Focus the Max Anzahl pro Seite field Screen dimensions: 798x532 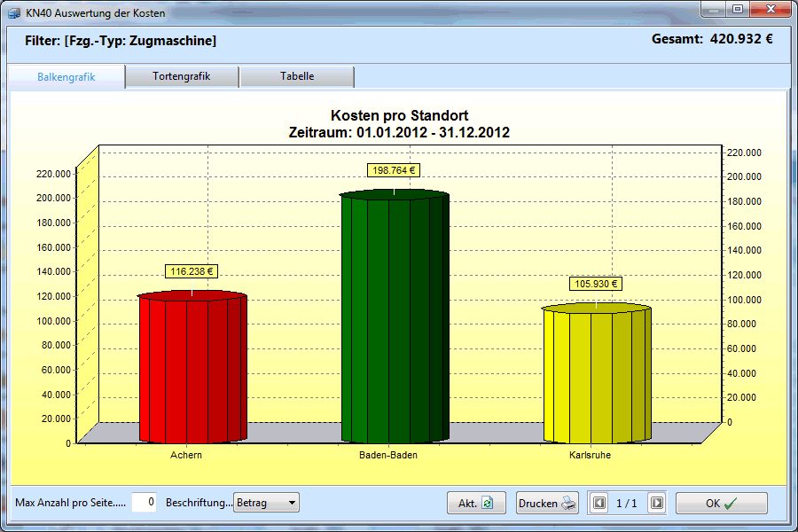point(145,503)
